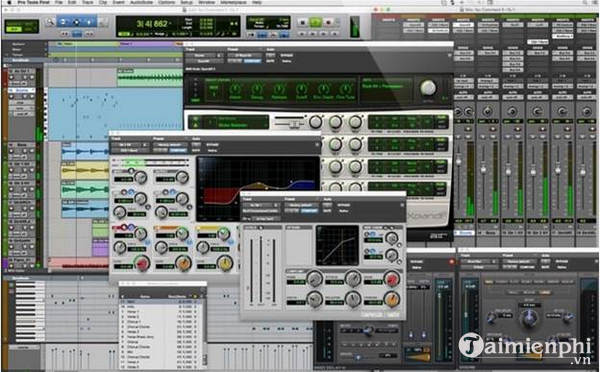The height and width of the screenshot is (372, 600).
Task: Open the Xpand plugin track selector
Action: pyautogui.click(x=203, y=55)
